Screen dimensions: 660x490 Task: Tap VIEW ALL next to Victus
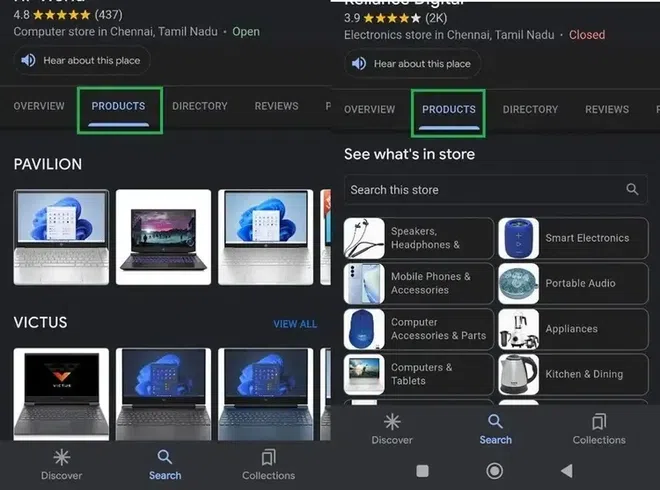[295, 324]
